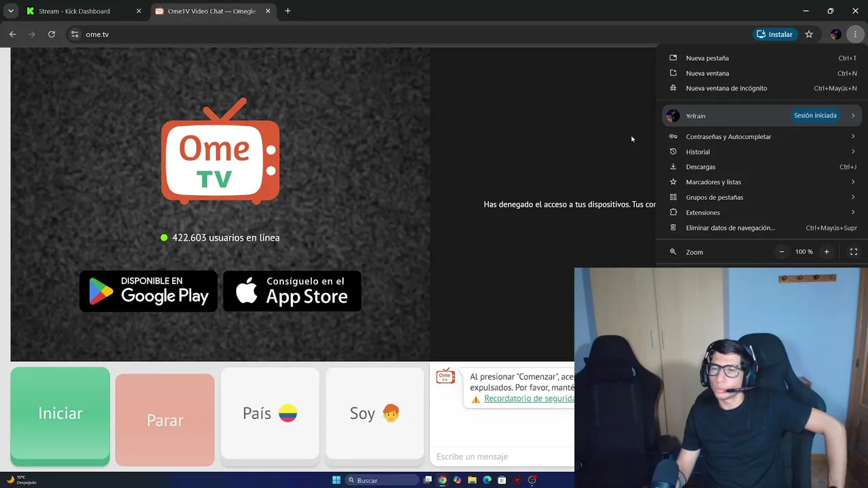Close the Stream - Kick Dashboard tab
Viewport: 868px width, 488px height.
(x=139, y=11)
